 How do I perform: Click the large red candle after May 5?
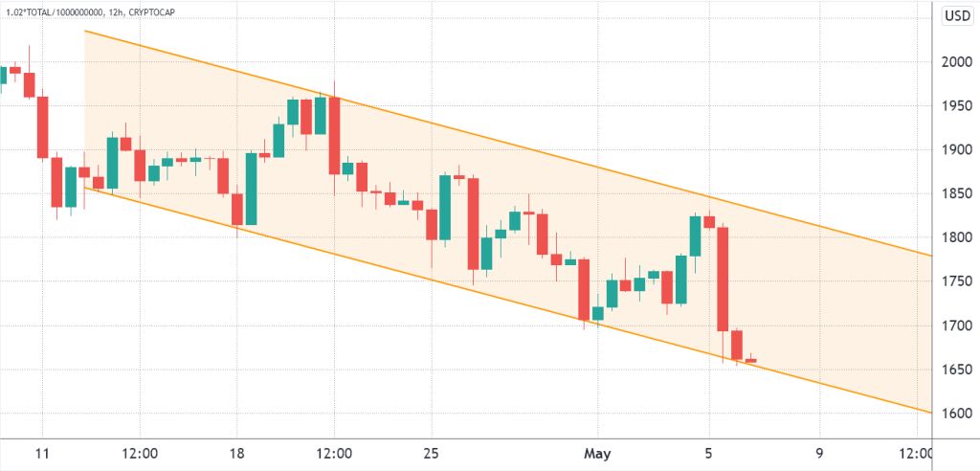[x=724, y=280]
